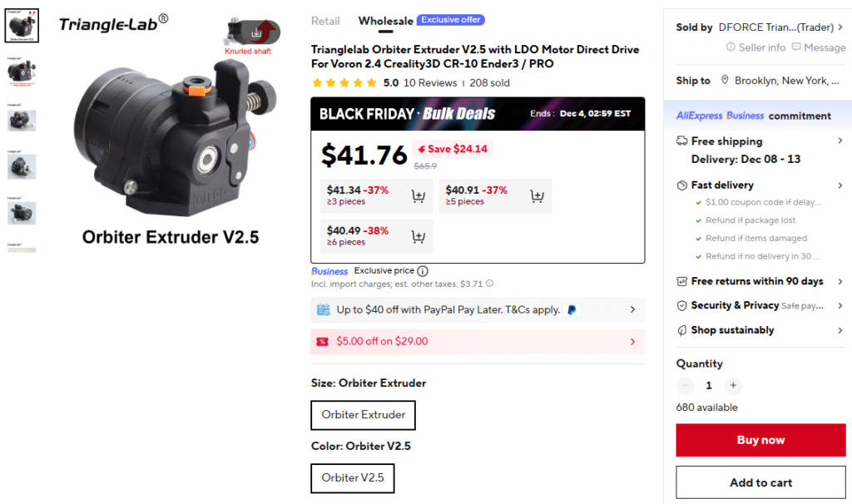852x504 pixels.
Task: Expand the Free shipping details
Action: tap(840, 141)
